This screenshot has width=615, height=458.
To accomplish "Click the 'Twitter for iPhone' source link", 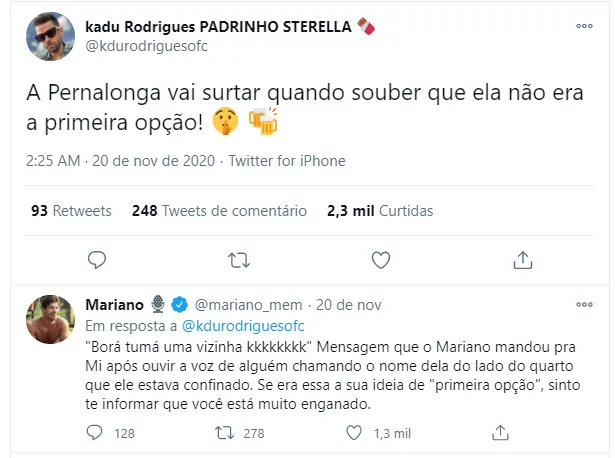I will [286, 160].
